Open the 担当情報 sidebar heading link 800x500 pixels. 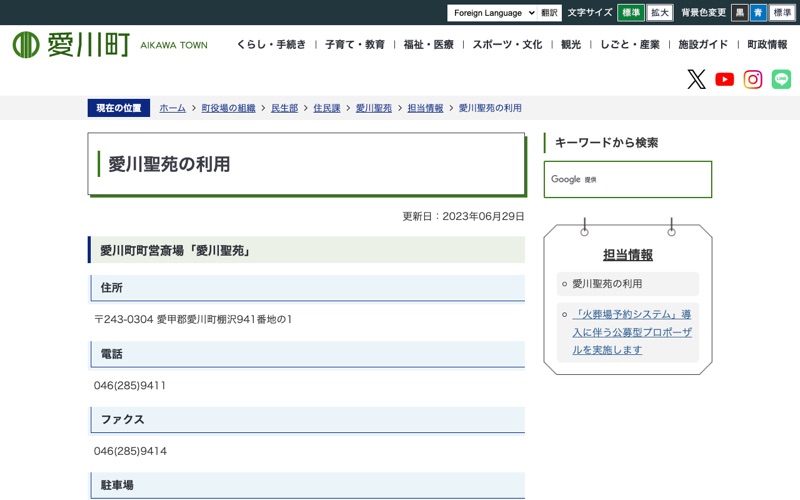pyautogui.click(x=628, y=255)
